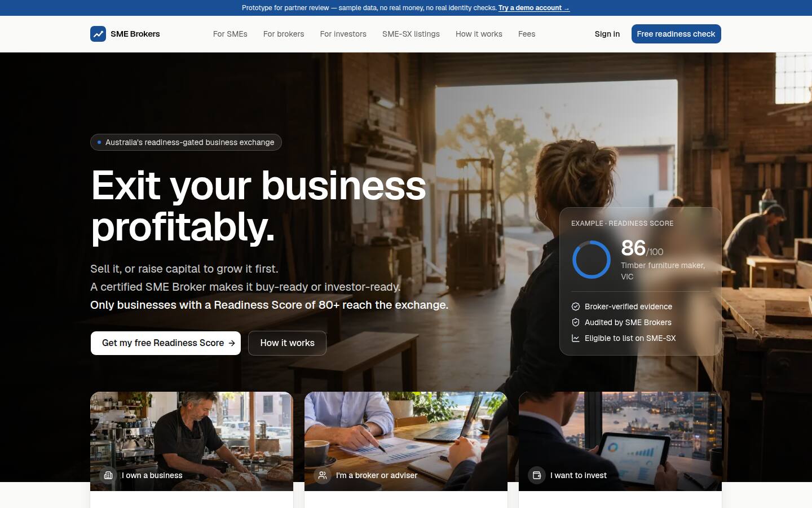Click the Prototype for partner review banner text
The height and width of the screenshot is (508, 812).
pos(369,8)
